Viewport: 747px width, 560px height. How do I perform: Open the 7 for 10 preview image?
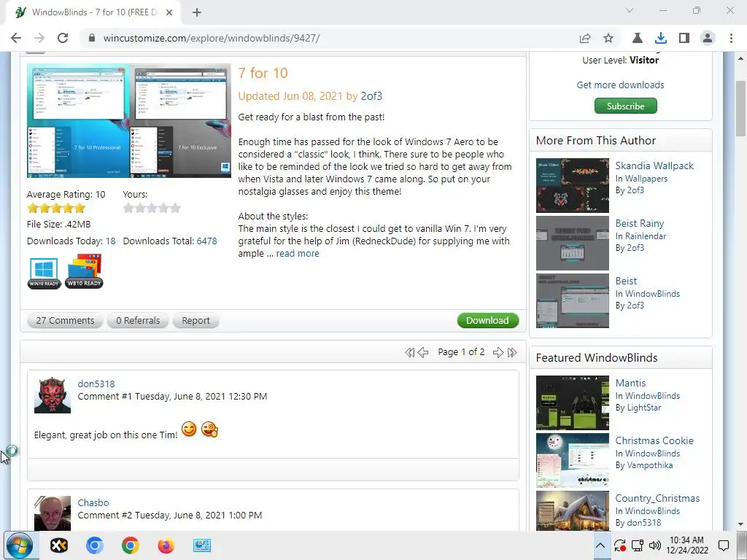pos(128,120)
